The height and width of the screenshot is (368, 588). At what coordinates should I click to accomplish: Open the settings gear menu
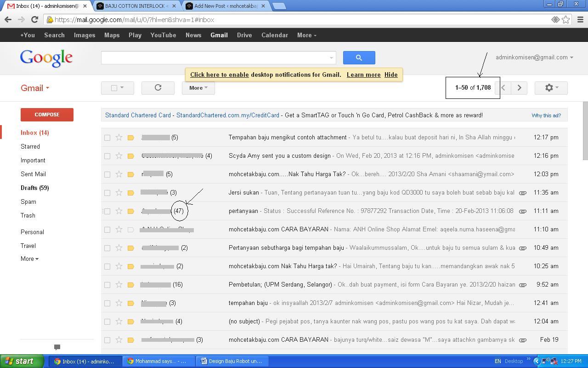(x=551, y=88)
